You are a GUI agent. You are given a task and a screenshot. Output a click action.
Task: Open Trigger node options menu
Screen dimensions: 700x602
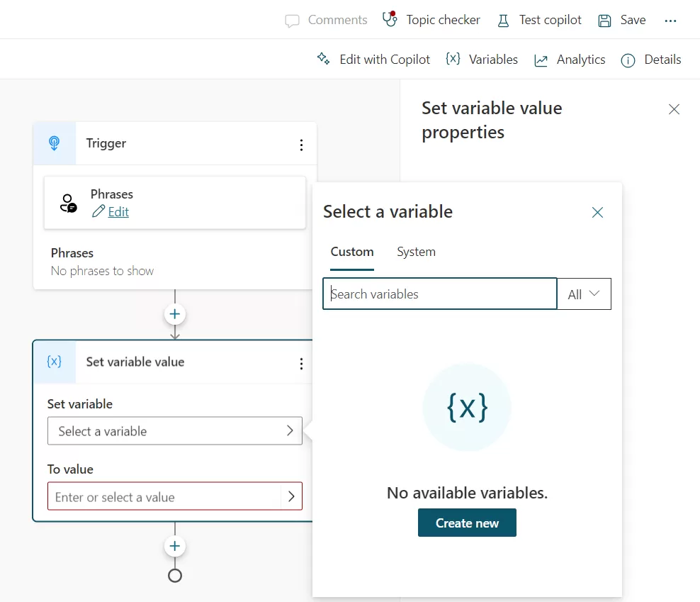click(x=301, y=145)
